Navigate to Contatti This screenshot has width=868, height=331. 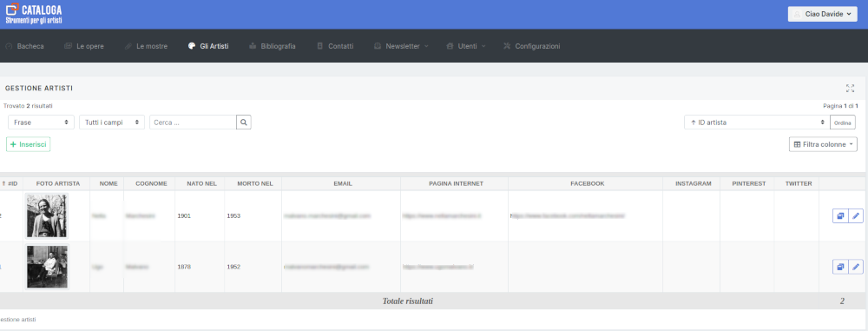[x=335, y=46]
